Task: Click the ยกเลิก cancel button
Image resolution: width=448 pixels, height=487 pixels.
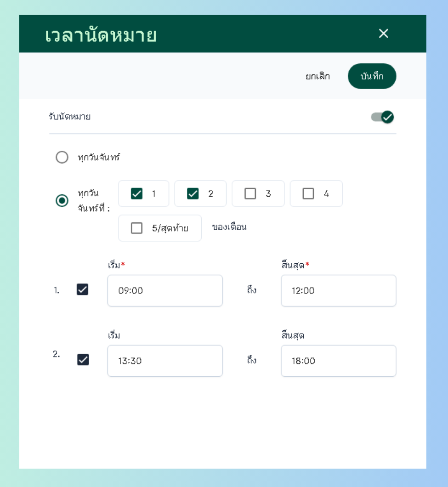Action: pyautogui.click(x=318, y=76)
